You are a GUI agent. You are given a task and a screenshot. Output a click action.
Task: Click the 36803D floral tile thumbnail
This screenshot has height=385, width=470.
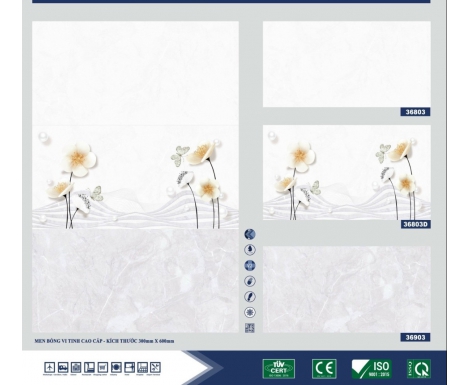click(347, 173)
